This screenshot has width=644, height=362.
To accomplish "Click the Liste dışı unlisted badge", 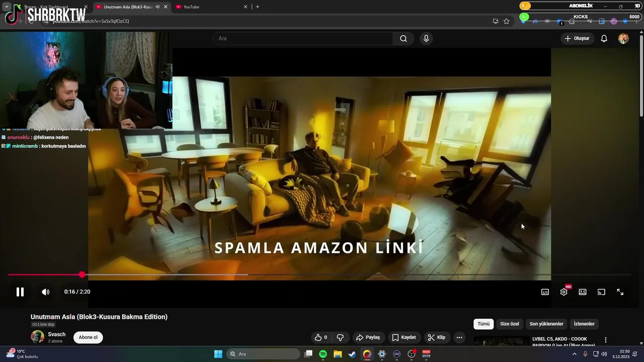I will (x=43, y=325).
